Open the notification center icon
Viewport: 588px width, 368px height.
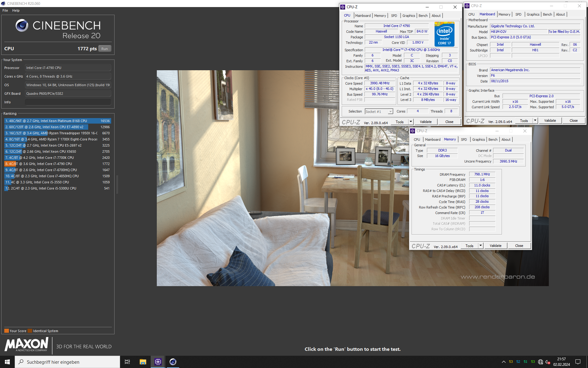point(578,362)
